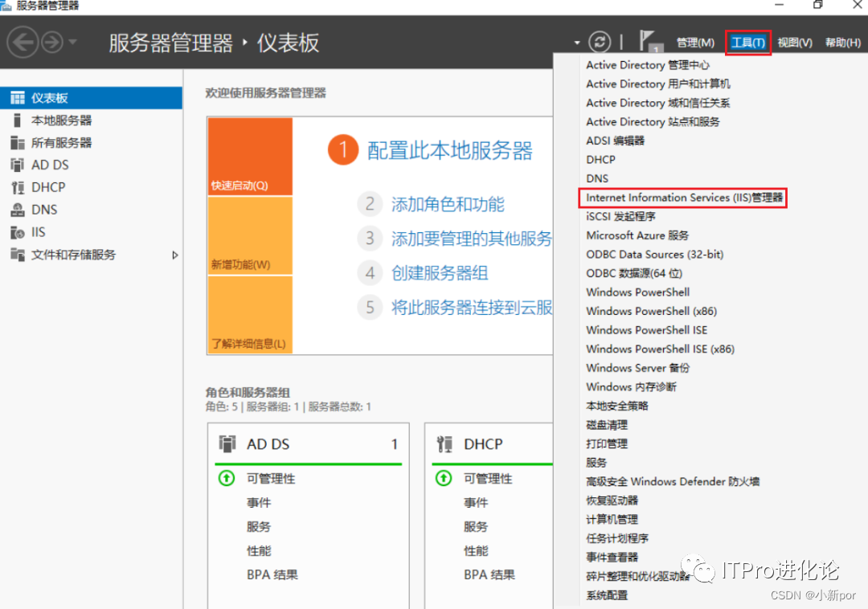Open Active Directory 站点和服务 entry
This screenshot has width=868, height=609.
tap(653, 121)
